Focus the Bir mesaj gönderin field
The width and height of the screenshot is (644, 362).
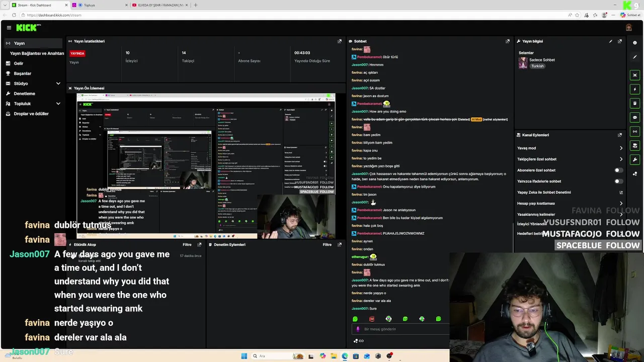coord(400,329)
